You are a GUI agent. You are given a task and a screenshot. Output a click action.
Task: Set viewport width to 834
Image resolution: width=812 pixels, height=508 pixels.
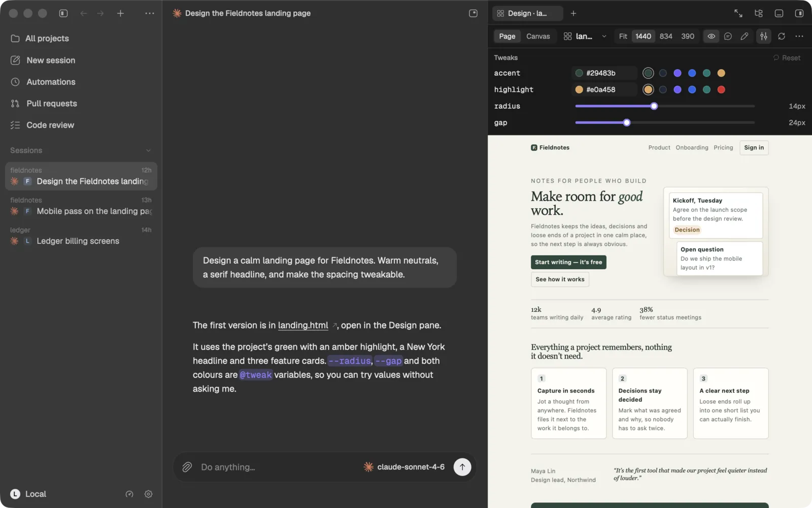tap(666, 36)
